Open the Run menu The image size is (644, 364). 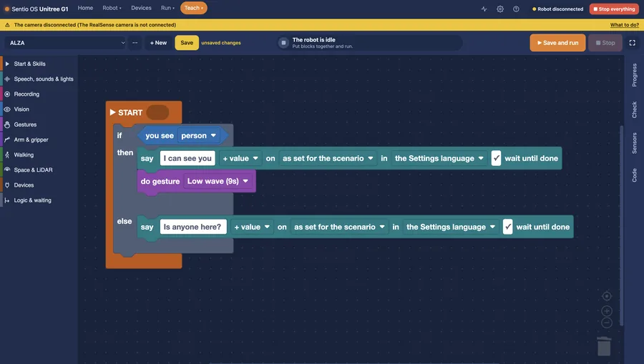coord(167,8)
